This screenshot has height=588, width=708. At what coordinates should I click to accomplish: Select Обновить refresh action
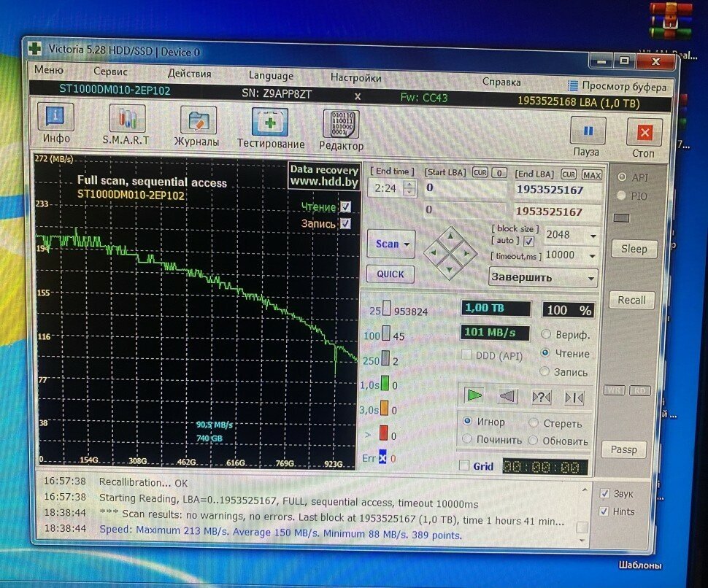pos(533,441)
